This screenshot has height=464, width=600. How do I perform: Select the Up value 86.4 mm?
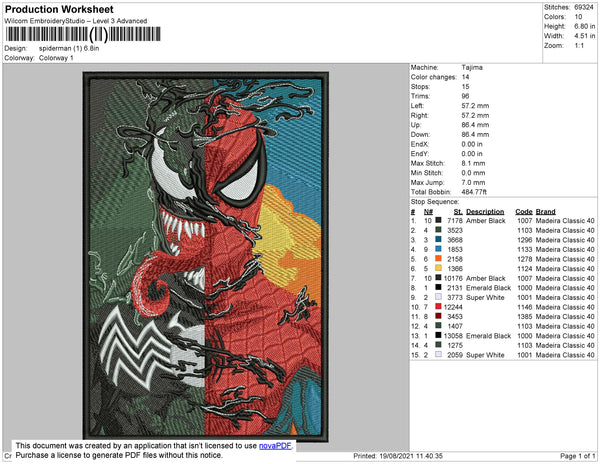(x=475, y=125)
